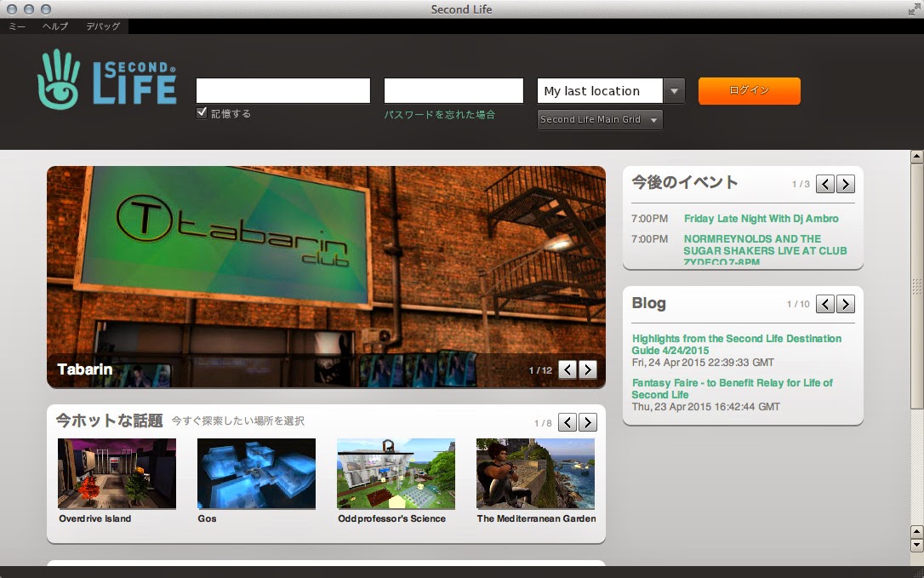Open the Gos destination thumbnail
Viewport: 924px width, 578px height.
(x=256, y=473)
